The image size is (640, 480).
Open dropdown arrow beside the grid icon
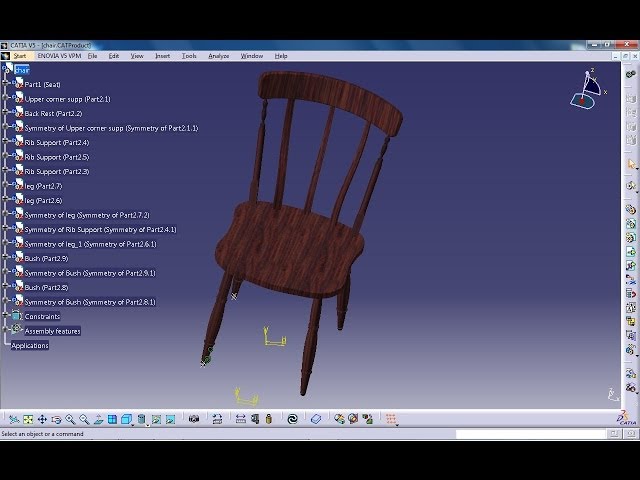point(397,425)
